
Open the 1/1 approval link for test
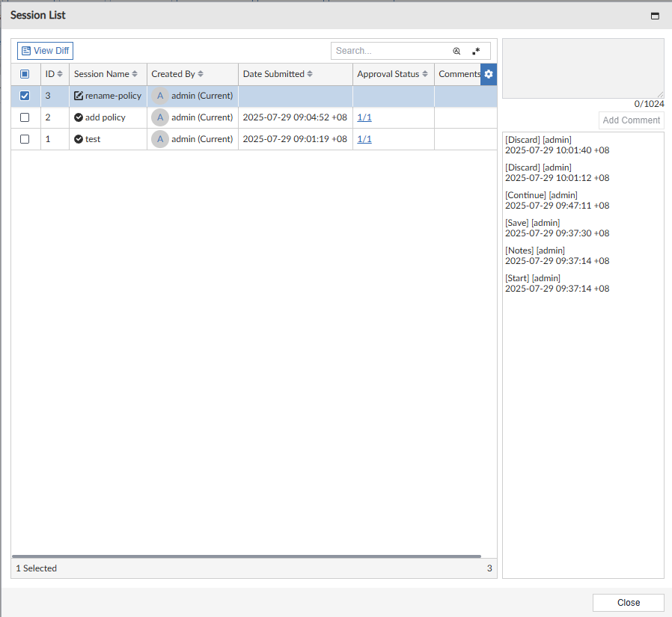[x=364, y=139]
